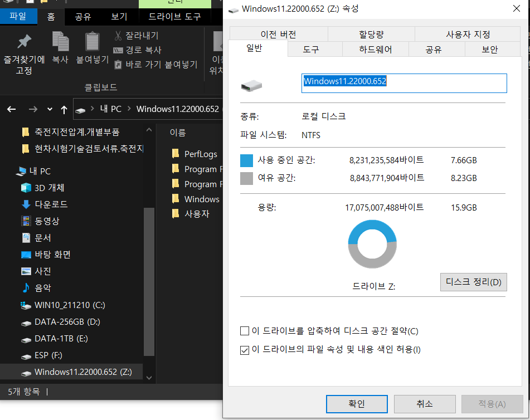
Task: Expand chevron after drive icon in address bar
Action: point(93,109)
